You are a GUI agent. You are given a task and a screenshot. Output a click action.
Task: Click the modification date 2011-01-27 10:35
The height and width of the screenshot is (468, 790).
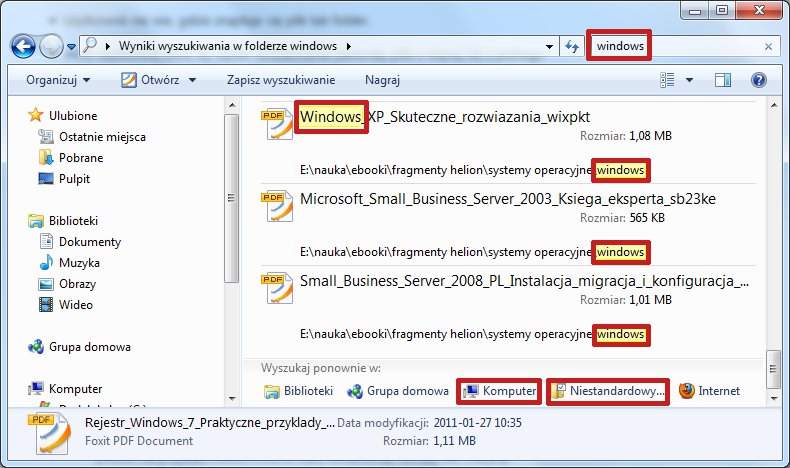click(478, 423)
